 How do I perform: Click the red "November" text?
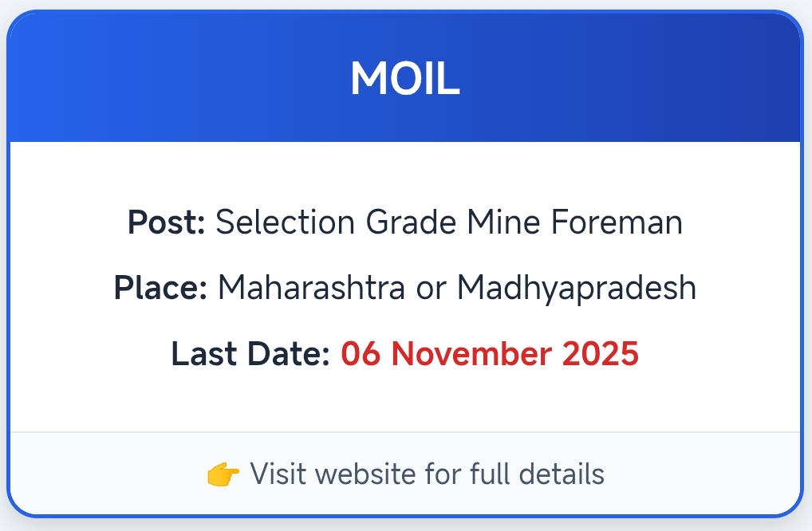click(469, 353)
